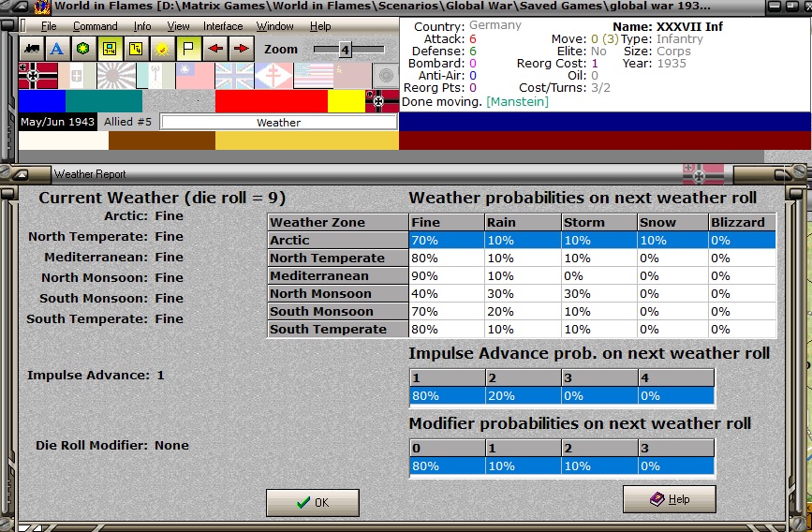Select the North Monsoon weather zone row
Image resolution: width=812 pixels, height=532 pixels.
(x=522, y=294)
